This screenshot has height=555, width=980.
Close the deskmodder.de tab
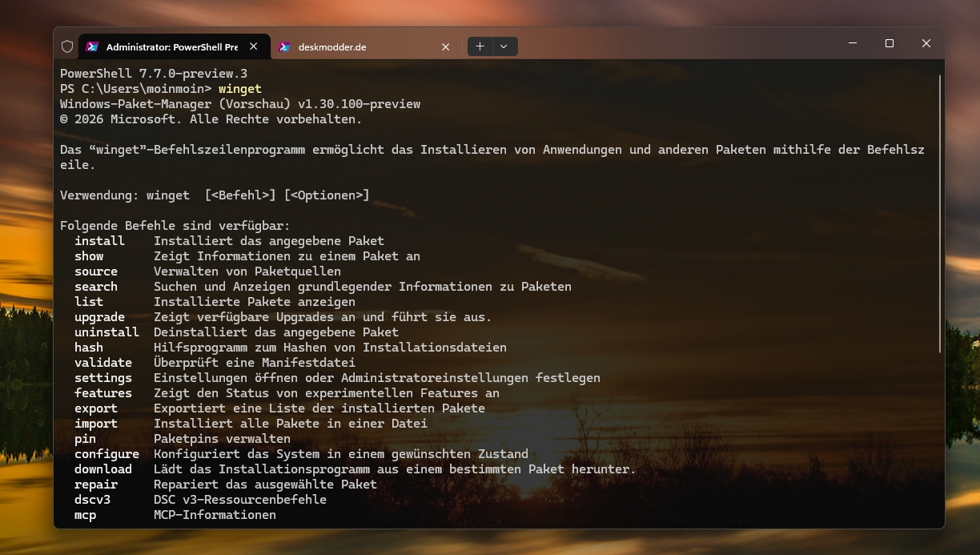point(446,46)
